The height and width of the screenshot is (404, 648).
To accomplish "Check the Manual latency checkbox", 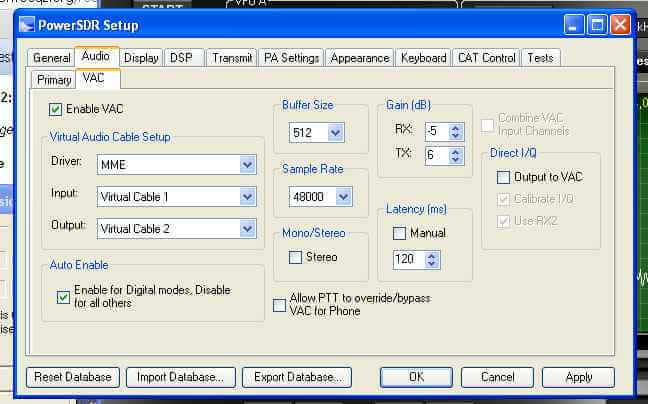I will [399, 233].
